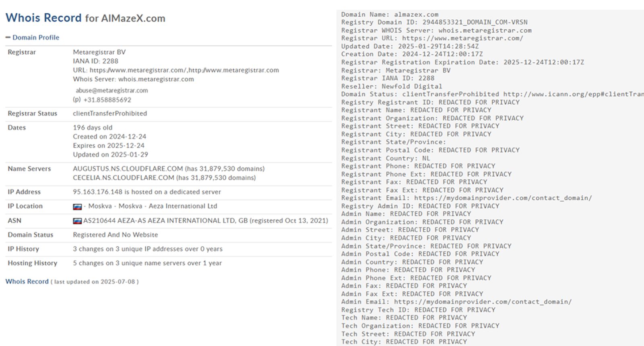Click the Hosting History label

tap(32, 263)
